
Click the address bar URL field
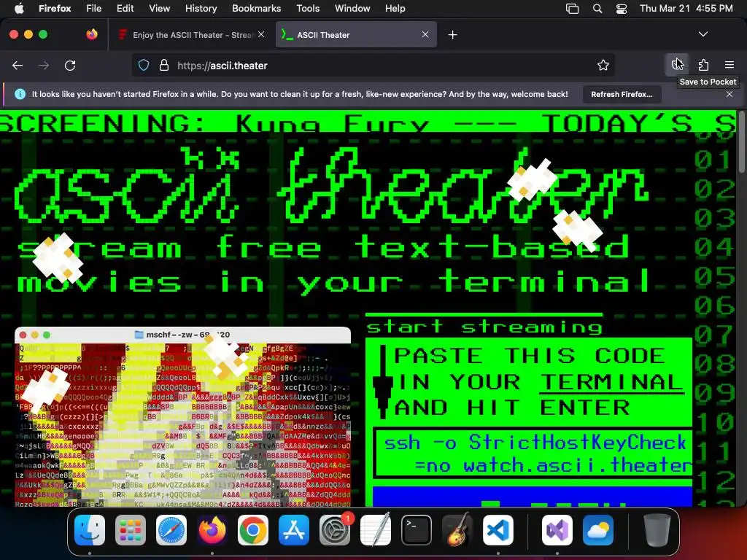coord(373,65)
